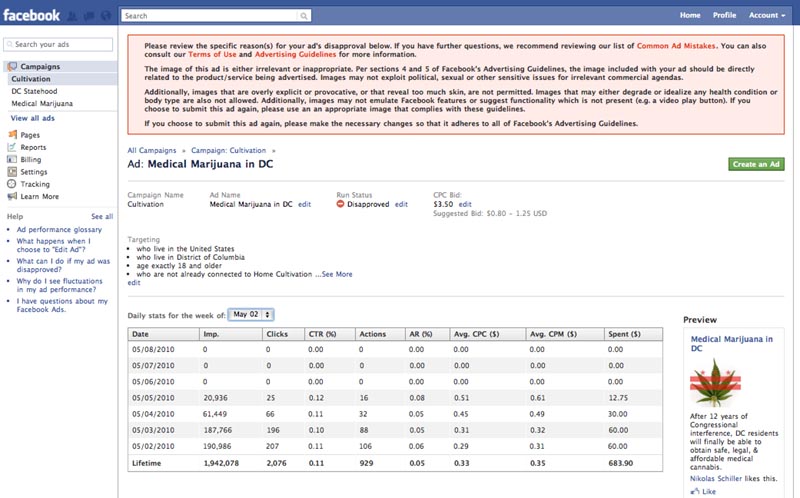Image resolution: width=800 pixels, height=498 pixels.
Task: Open Pages in sidebar
Action: pyautogui.click(x=30, y=135)
